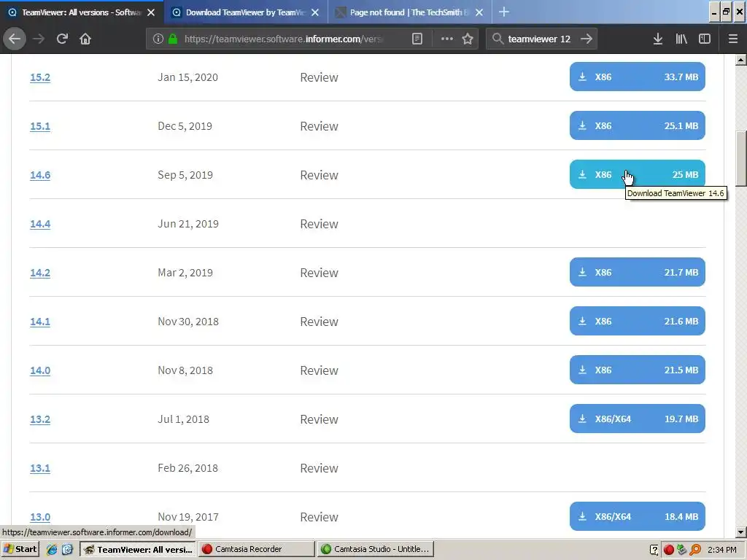Close the TeamViewer All versions tab
Viewport: 747px width, 560px height.
pos(151,12)
